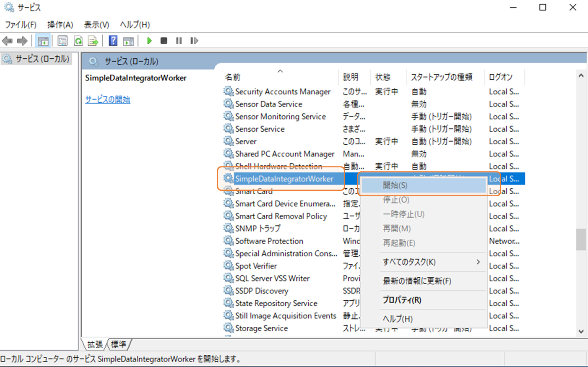Viewport: 588px width, 367px height.
Task: Select the Sensor Monitoring Service name
Action: (280, 116)
